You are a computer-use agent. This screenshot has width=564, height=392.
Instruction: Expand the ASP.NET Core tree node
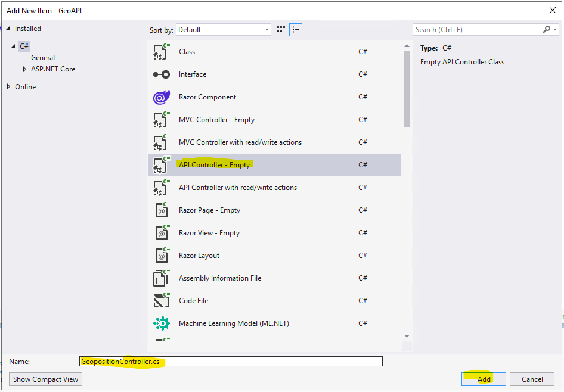click(24, 69)
